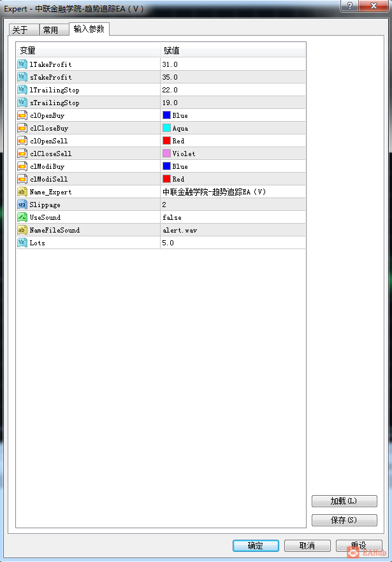Select the clOpenSell variable name
The width and height of the screenshot is (392, 562).
(49, 141)
